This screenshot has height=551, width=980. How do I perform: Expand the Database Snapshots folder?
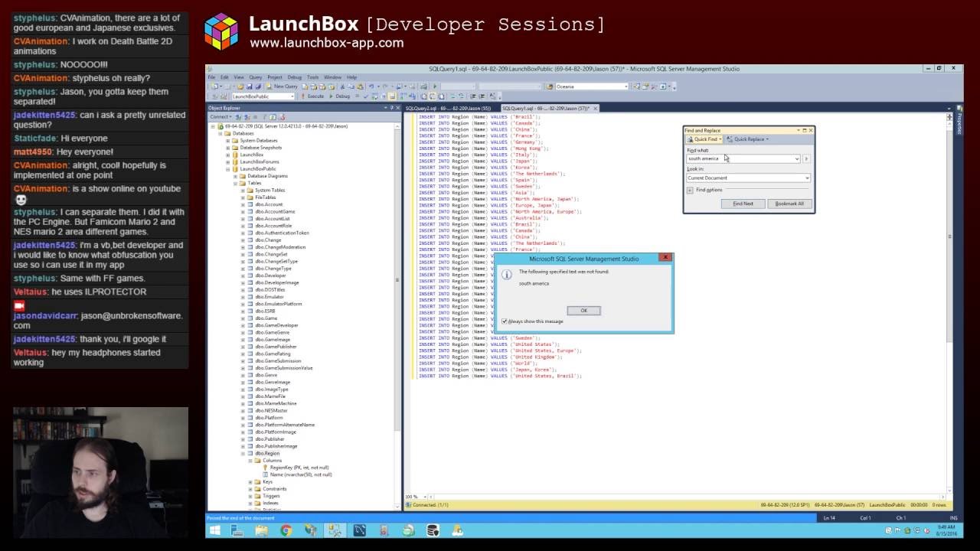coord(227,148)
